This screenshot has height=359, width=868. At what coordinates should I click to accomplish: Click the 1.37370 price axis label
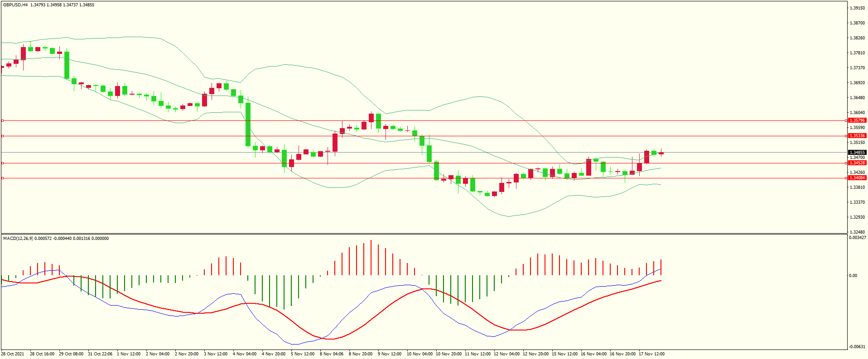tap(857, 68)
